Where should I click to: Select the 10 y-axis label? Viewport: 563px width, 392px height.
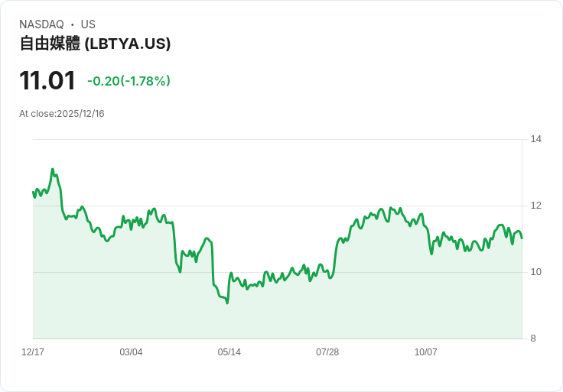536,272
